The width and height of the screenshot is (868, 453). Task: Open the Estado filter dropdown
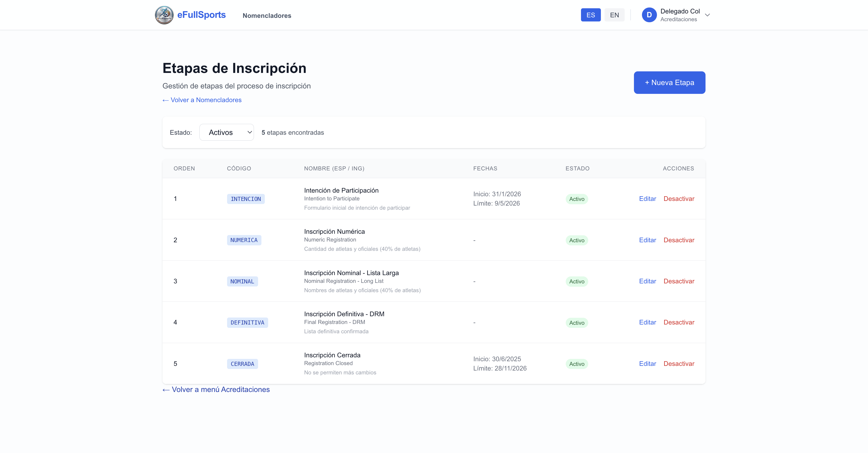pyautogui.click(x=227, y=132)
